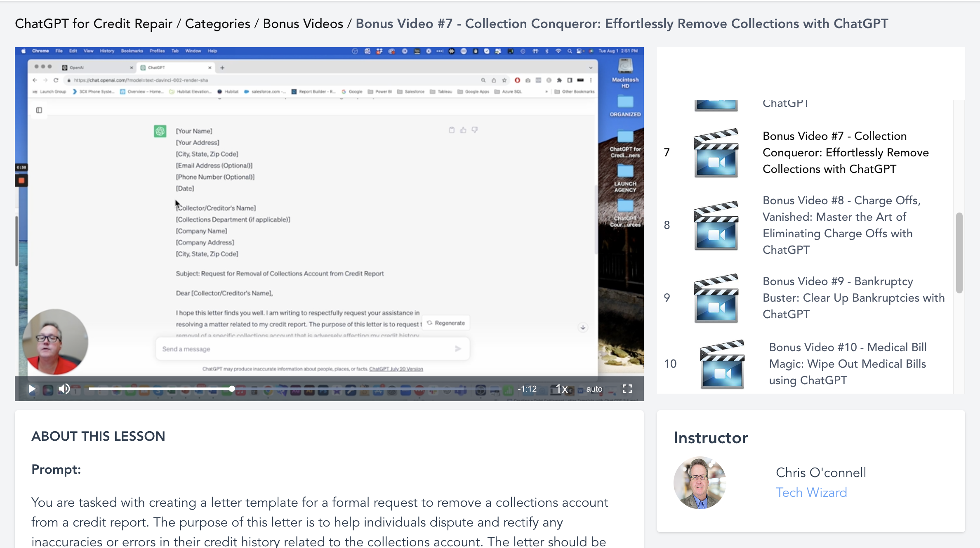
Task: Open History menu in video menu bar
Action: (x=107, y=51)
